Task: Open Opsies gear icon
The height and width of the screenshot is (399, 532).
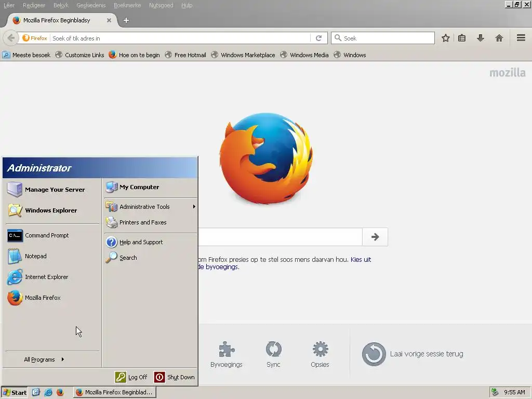Action: coord(320,350)
